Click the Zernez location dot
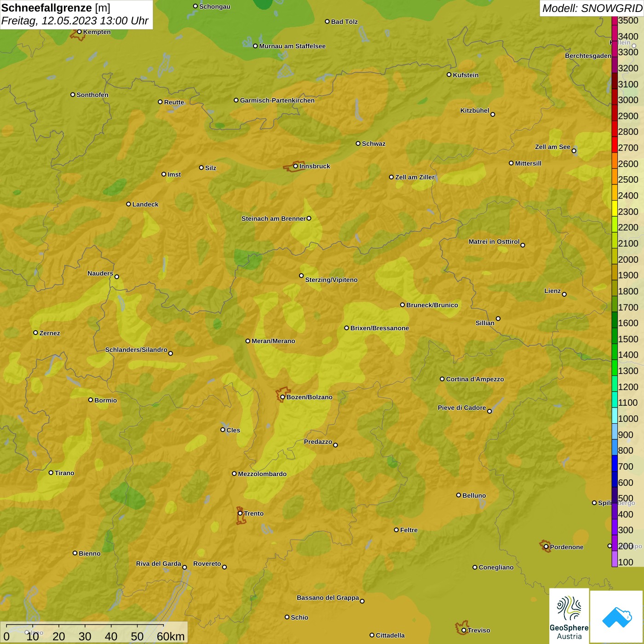The width and height of the screenshot is (644, 644). 35,333
